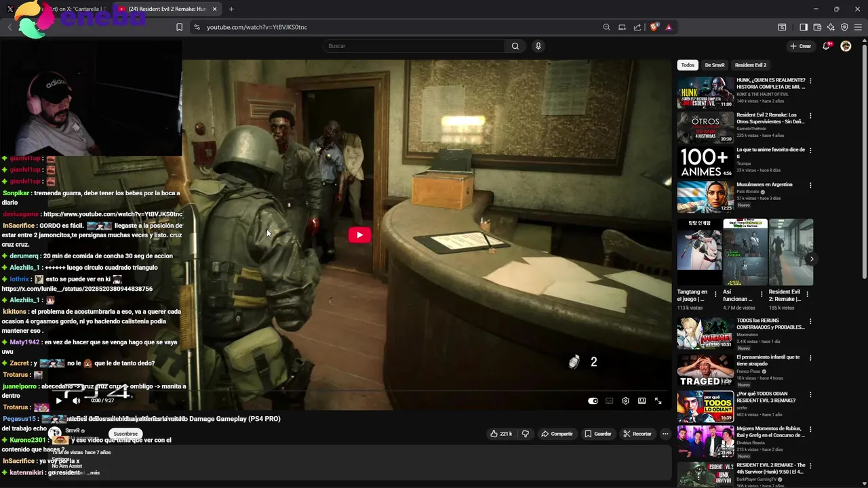The width and height of the screenshot is (868, 488).
Task: Click the small play icon in the player bar
Action: tap(58, 401)
